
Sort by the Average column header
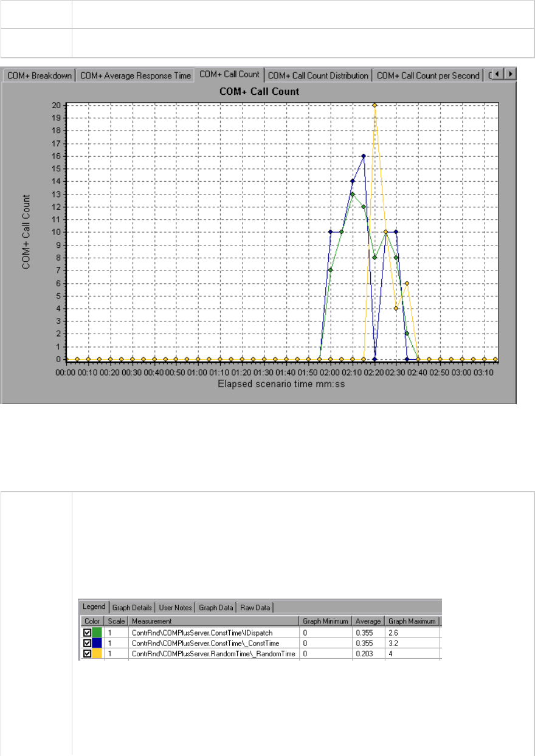pyautogui.click(x=369, y=621)
